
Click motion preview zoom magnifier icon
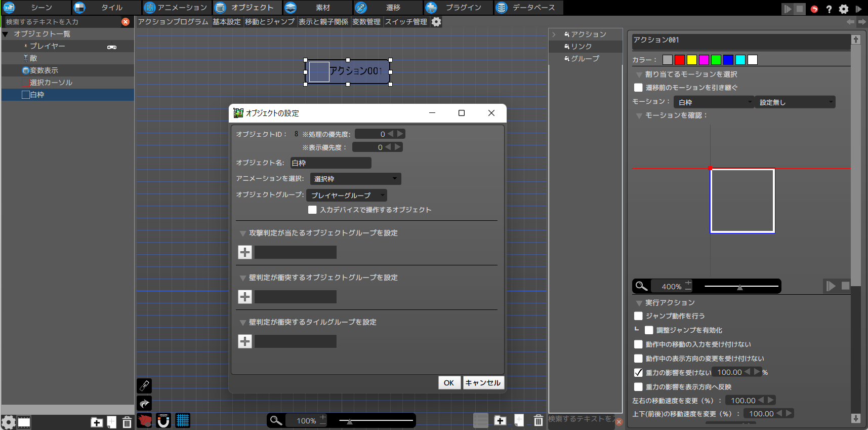click(x=641, y=286)
